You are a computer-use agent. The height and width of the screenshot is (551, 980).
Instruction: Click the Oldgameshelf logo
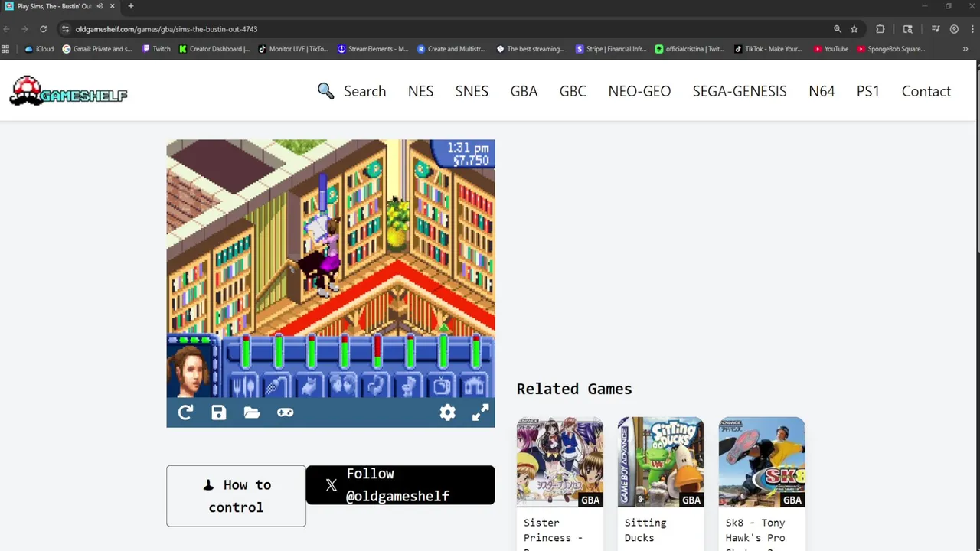pos(68,91)
